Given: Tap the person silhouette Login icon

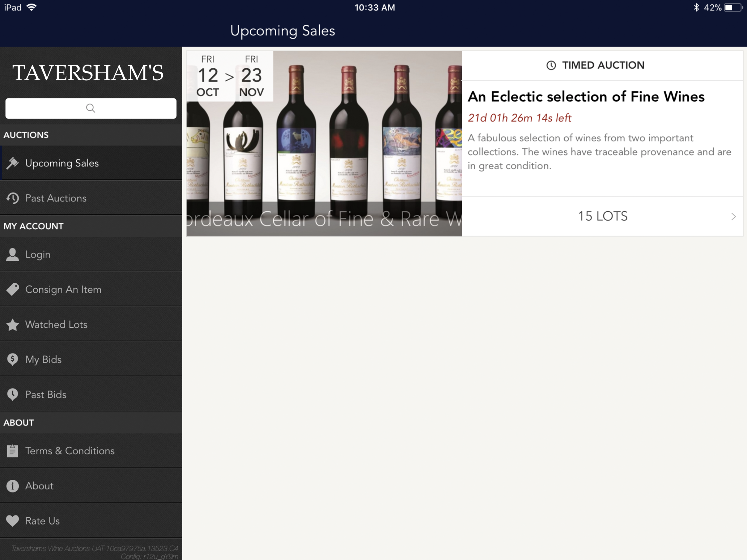Looking at the screenshot, I should (13, 255).
